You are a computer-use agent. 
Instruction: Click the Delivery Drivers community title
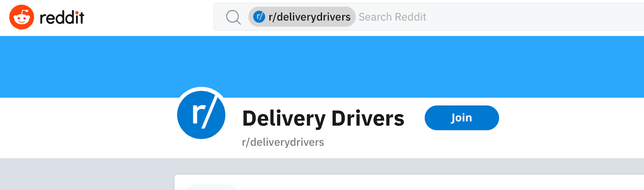[323, 118]
